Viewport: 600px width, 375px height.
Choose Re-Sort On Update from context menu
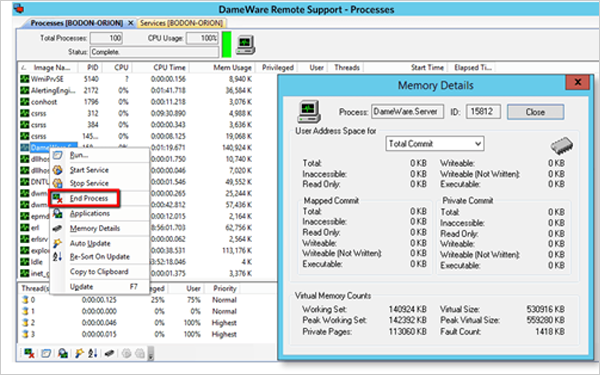(x=99, y=256)
